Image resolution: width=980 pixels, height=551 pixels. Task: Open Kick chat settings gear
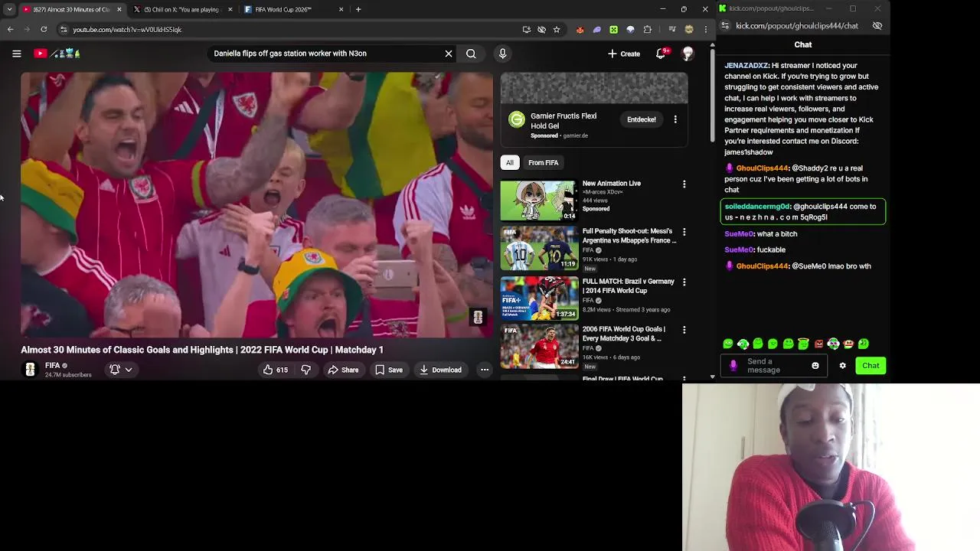843,366
